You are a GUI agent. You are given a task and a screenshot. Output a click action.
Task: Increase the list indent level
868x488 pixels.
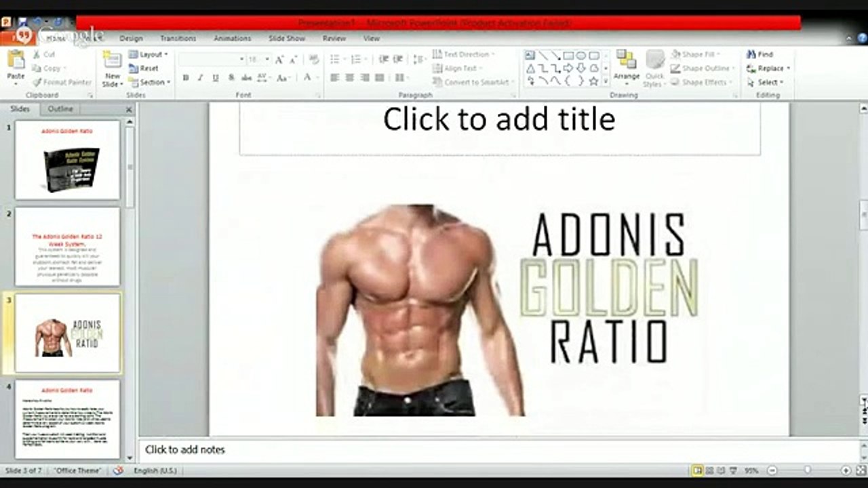[398, 60]
